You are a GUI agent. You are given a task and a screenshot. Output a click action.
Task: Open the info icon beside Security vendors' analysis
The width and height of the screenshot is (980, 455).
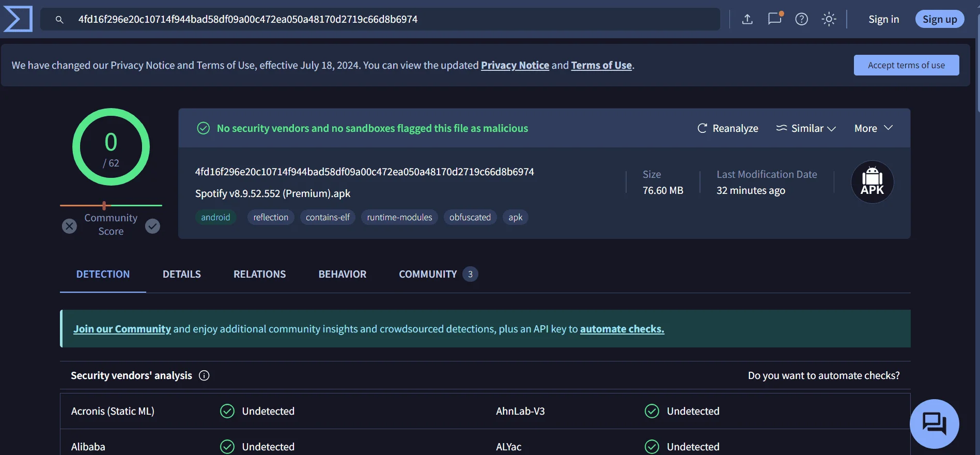pos(204,375)
